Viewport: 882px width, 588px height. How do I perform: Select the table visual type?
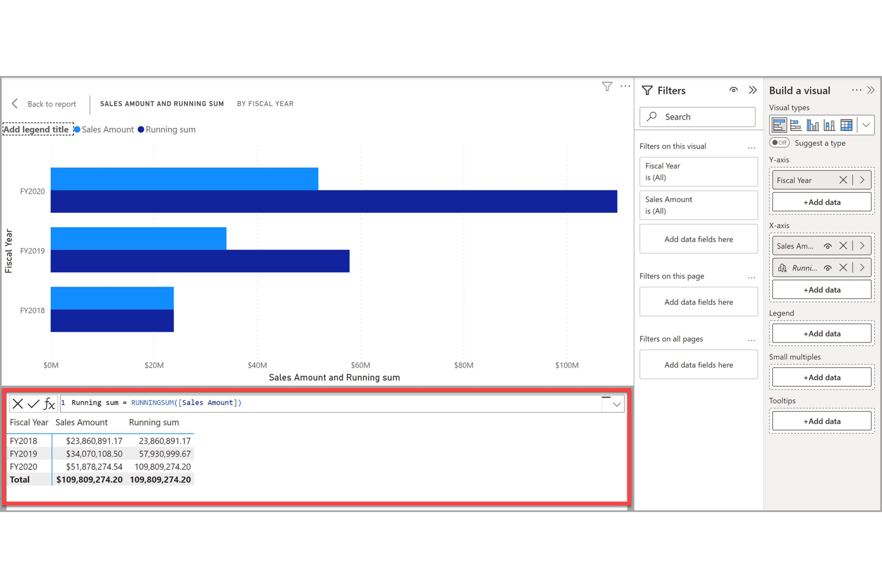(x=846, y=125)
